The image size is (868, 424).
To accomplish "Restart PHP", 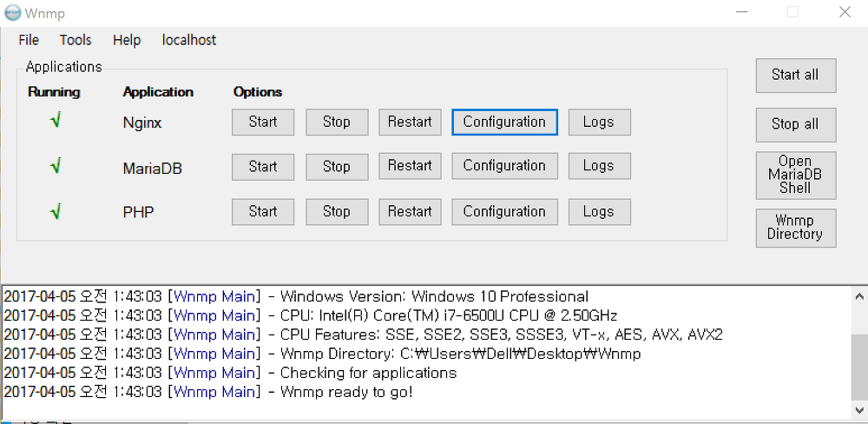I will coord(410,212).
